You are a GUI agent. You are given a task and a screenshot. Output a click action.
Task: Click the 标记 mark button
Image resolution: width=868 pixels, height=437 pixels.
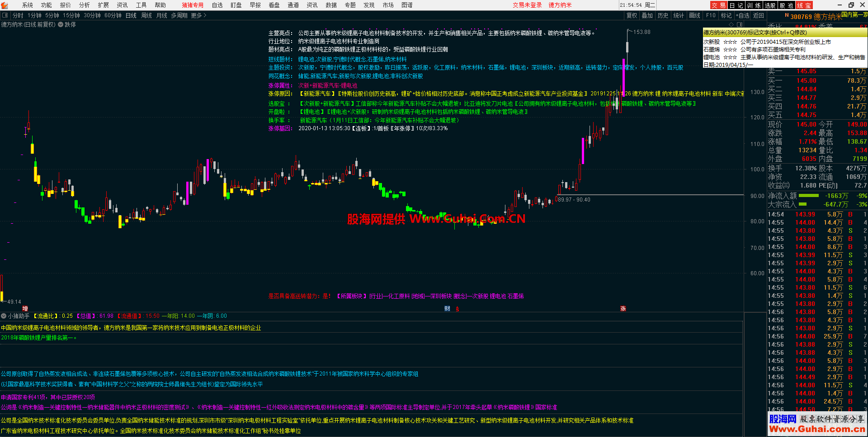[x=726, y=15]
